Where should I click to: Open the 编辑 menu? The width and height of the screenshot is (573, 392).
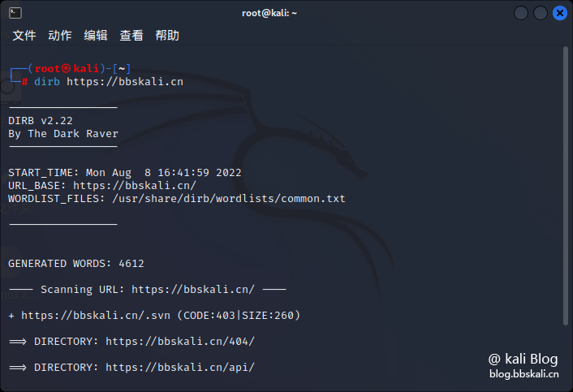(96, 36)
